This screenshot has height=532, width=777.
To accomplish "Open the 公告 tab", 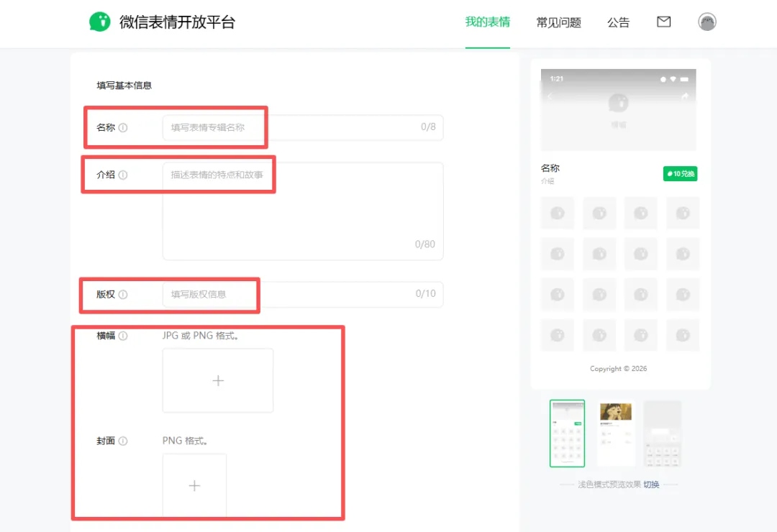I will coord(619,22).
